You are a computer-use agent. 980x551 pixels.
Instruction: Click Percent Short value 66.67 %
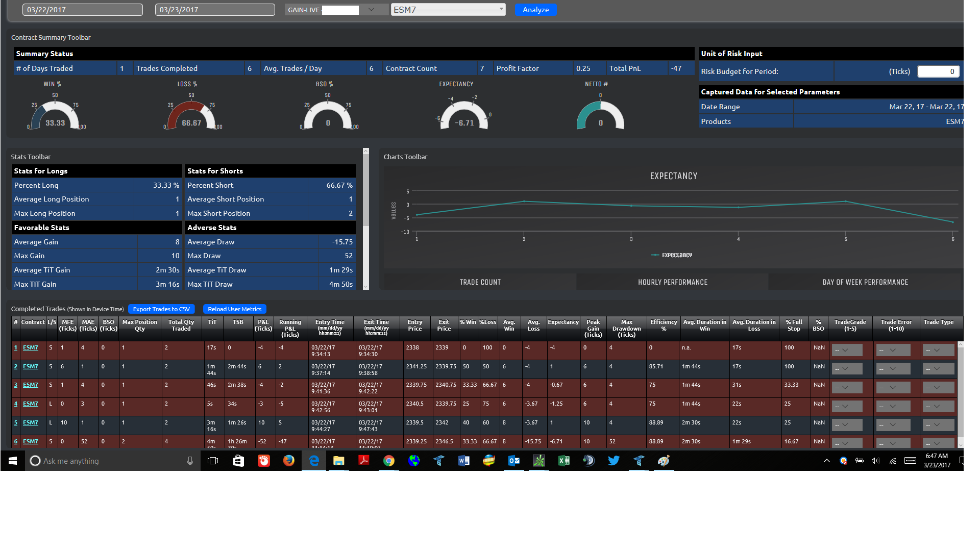(x=339, y=185)
